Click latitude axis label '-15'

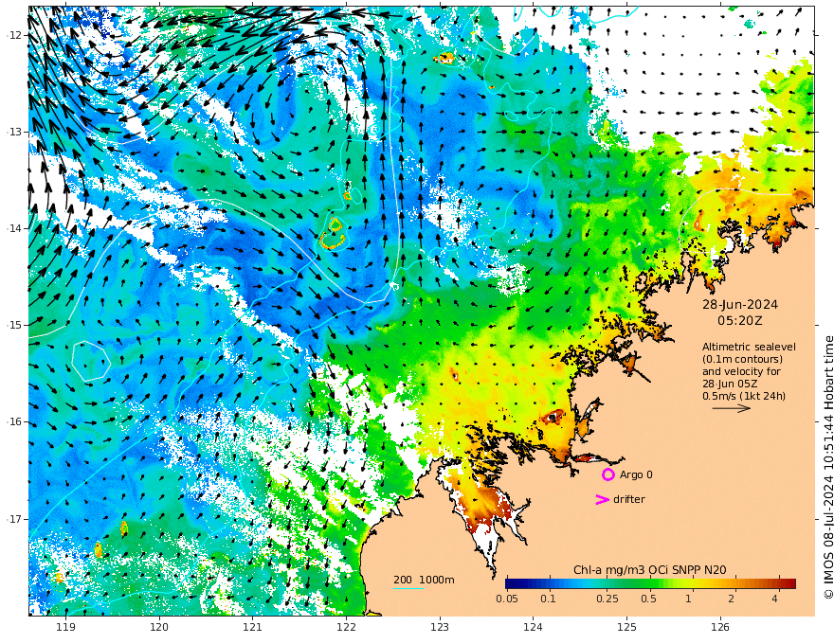point(14,325)
